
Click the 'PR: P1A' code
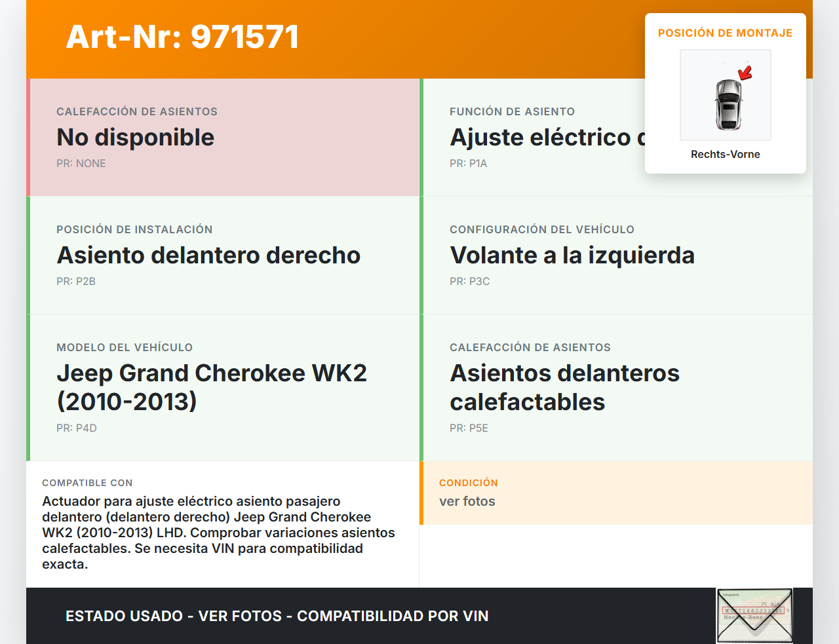[x=468, y=164]
